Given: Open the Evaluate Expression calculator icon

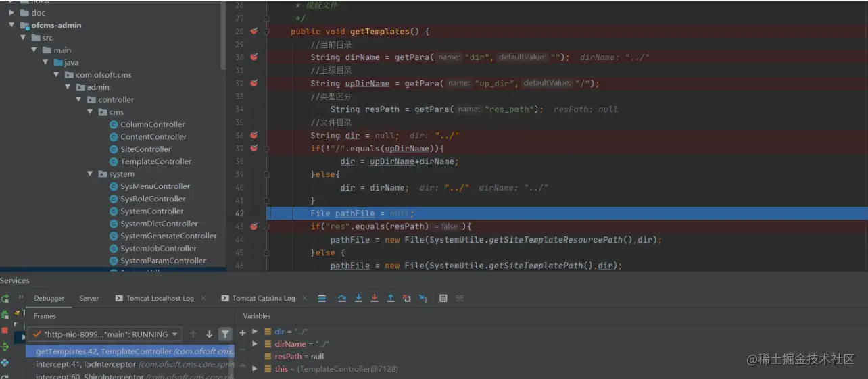Looking at the screenshot, I should 443,298.
